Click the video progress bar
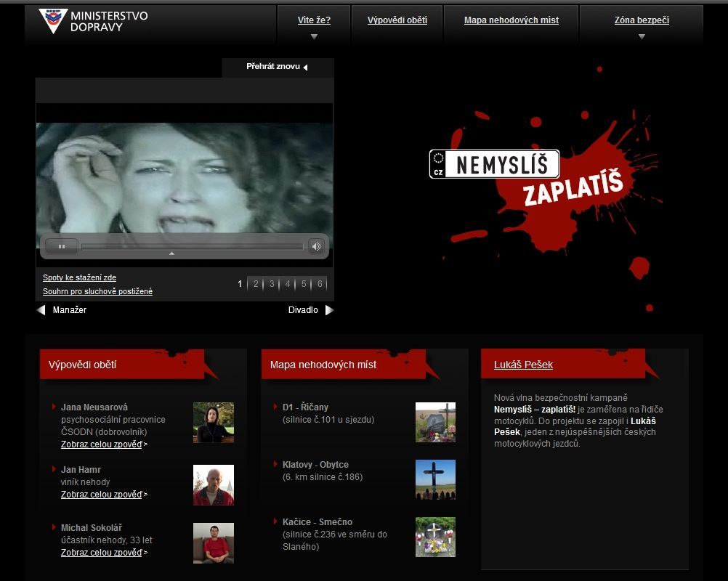Image resolution: width=728 pixels, height=581 pixels. (x=193, y=246)
